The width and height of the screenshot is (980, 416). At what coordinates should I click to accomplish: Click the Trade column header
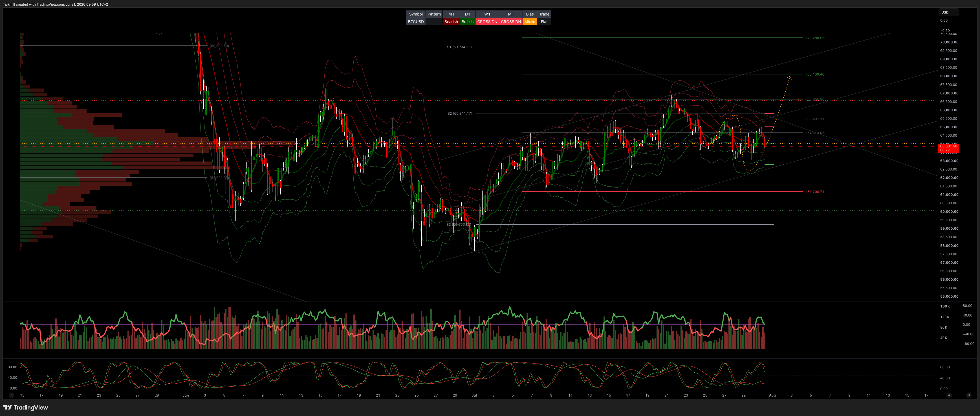[x=544, y=14]
